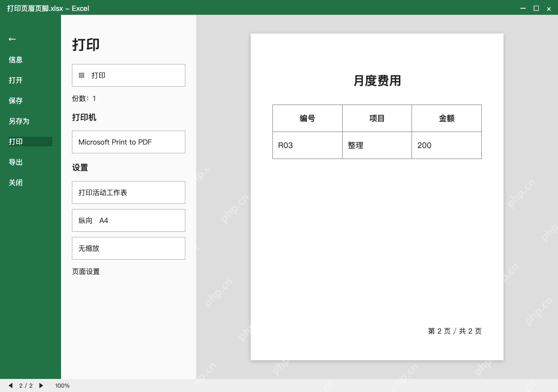Open the Microsoft Print to PDF dropdown
This screenshot has height=392, width=558.
click(x=129, y=142)
